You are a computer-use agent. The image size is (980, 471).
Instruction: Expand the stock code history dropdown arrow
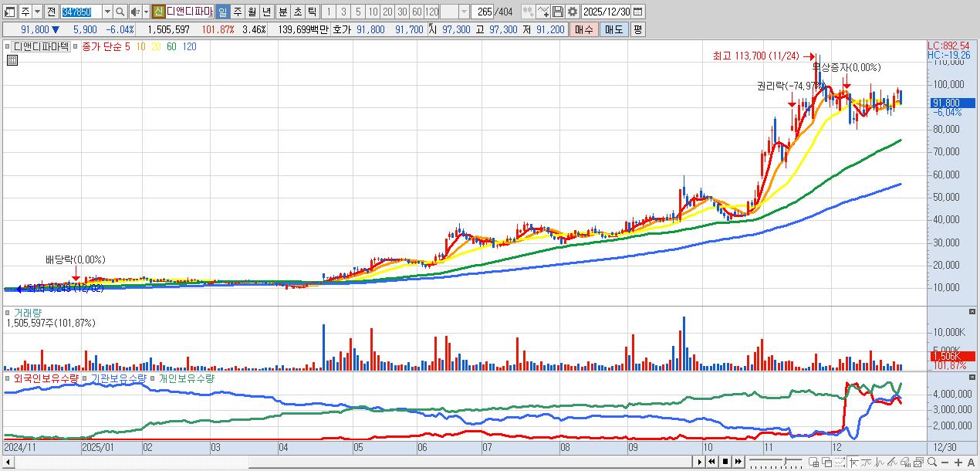(107, 12)
